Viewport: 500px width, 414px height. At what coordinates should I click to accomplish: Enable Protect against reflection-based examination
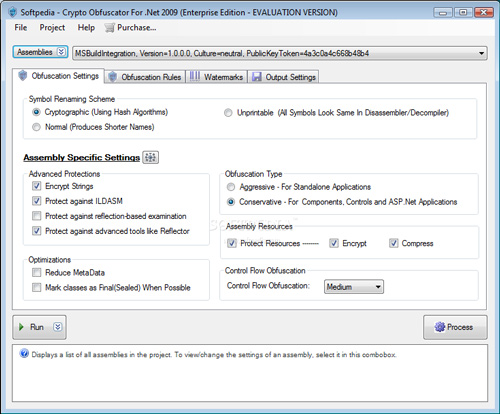[x=36, y=216]
